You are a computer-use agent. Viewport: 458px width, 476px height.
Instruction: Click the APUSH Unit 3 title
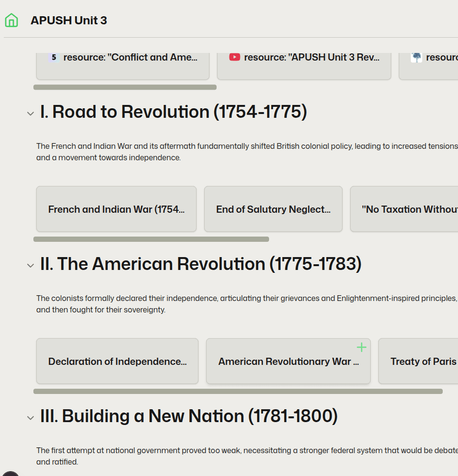69,20
